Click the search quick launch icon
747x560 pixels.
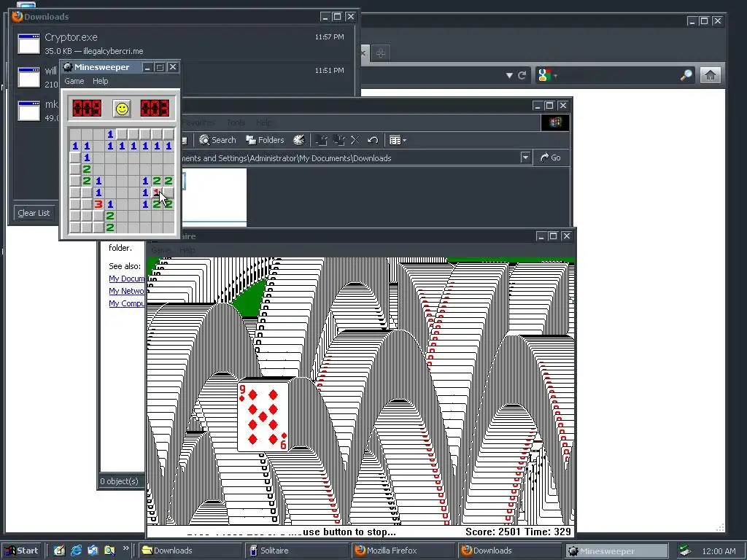click(109, 551)
